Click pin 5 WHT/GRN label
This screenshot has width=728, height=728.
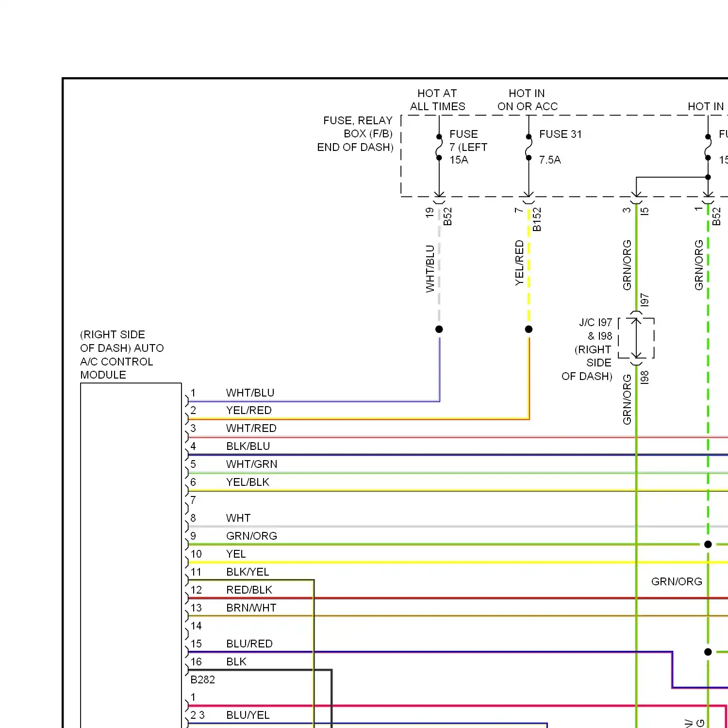[x=252, y=464]
